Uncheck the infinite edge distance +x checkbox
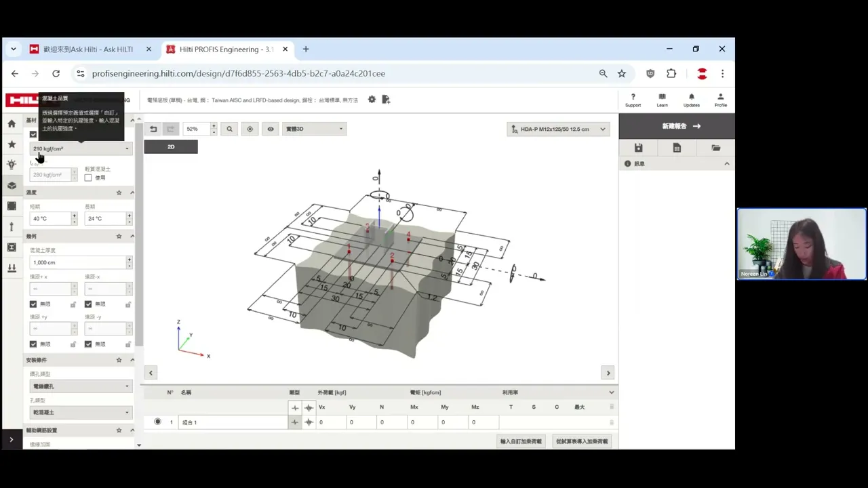Image resolution: width=868 pixels, height=488 pixels. click(x=33, y=304)
